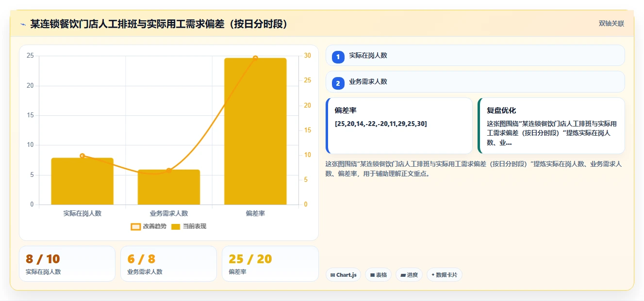Click the blue number 2 badge
Viewport: 644px width, 301px height.
tap(338, 83)
